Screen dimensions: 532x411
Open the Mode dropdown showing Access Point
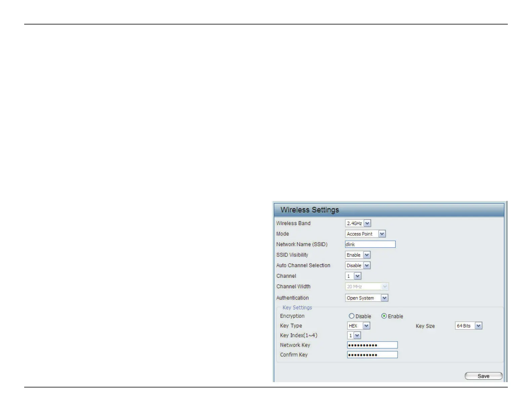365,234
